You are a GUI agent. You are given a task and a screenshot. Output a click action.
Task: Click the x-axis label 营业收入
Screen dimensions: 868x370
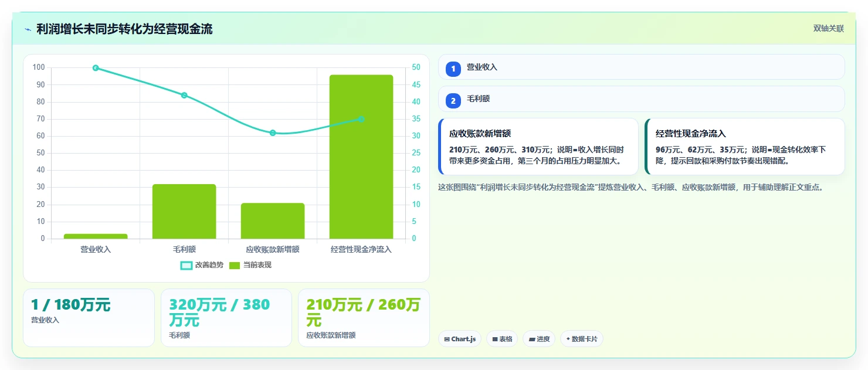(96, 249)
